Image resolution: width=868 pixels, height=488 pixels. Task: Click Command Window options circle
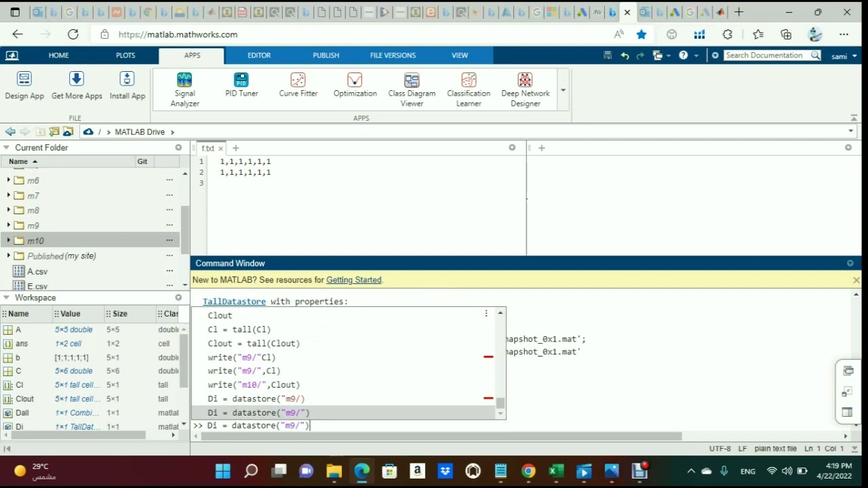click(x=850, y=263)
